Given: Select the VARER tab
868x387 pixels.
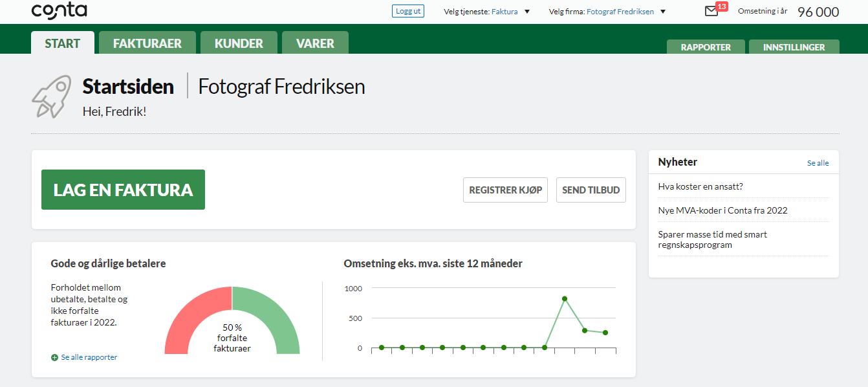Looking at the screenshot, I should 315,42.
